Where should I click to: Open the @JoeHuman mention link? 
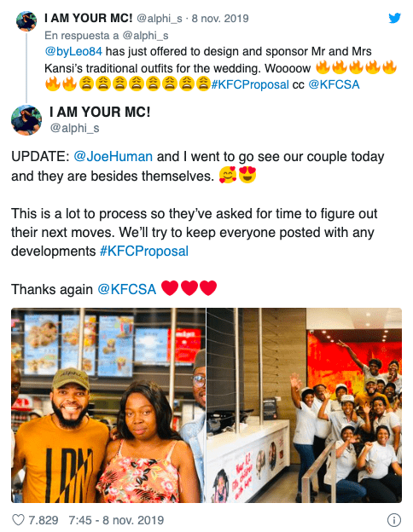click(x=113, y=157)
